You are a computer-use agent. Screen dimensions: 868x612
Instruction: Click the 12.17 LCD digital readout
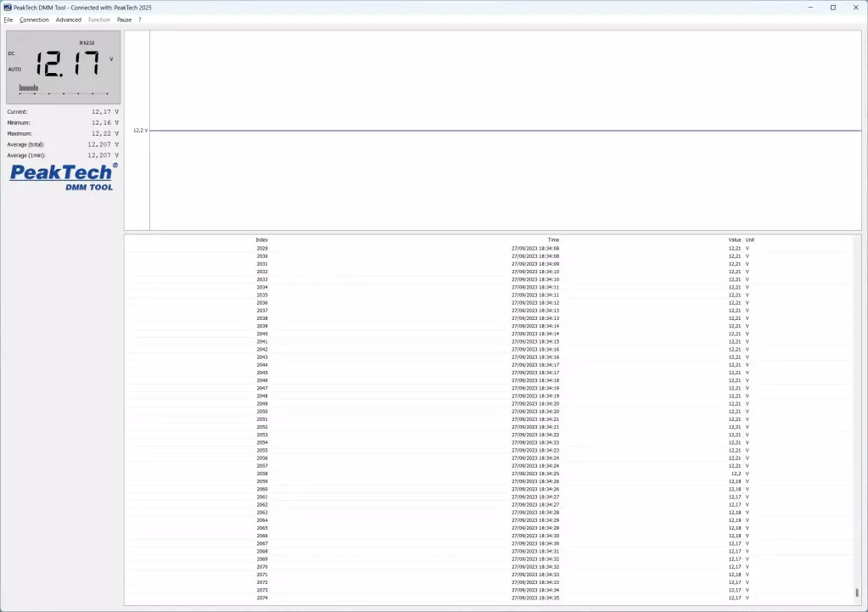coord(68,63)
